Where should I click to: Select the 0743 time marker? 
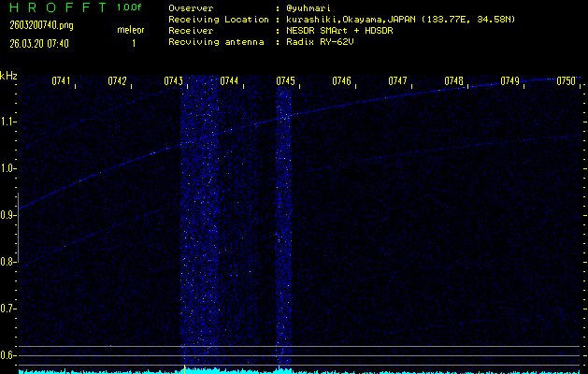(174, 82)
